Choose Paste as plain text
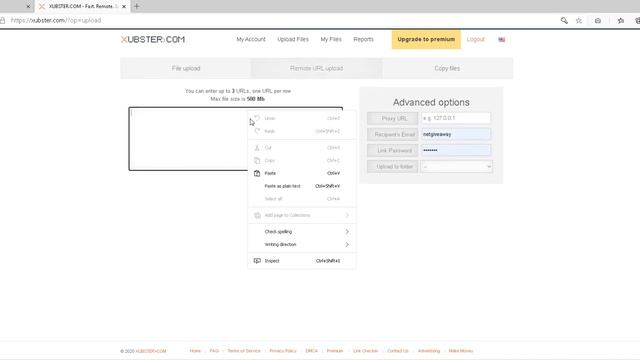 click(302, 186)
